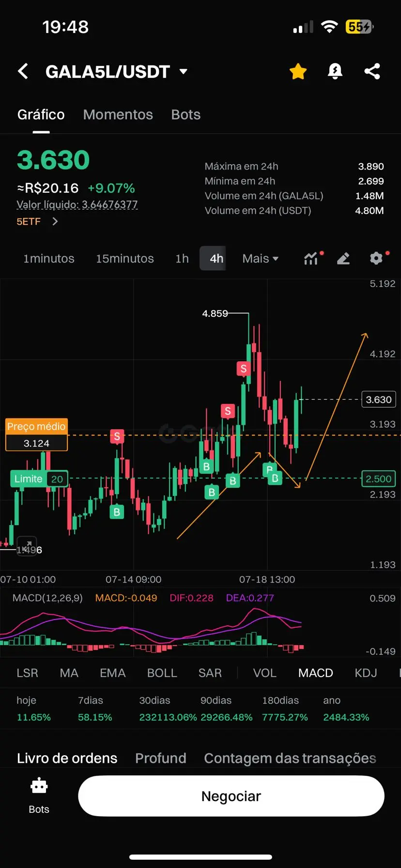Open the chart drawing pencil tool
Screen dimensions: 401x868
click(x=343, y=258)
